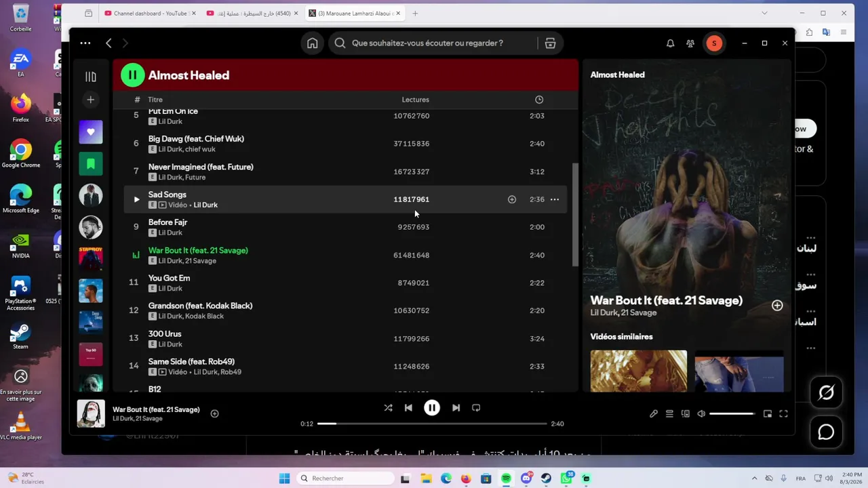Viewport: 868px width, 488px height.
Task: Add War Bout It to Liked from right panel
Action: pyautogui.click(x=777, y=306)
